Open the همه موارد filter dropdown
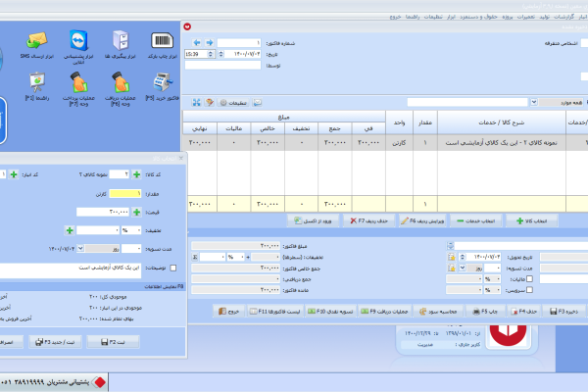The image size is (588, 392). (534, 102)
